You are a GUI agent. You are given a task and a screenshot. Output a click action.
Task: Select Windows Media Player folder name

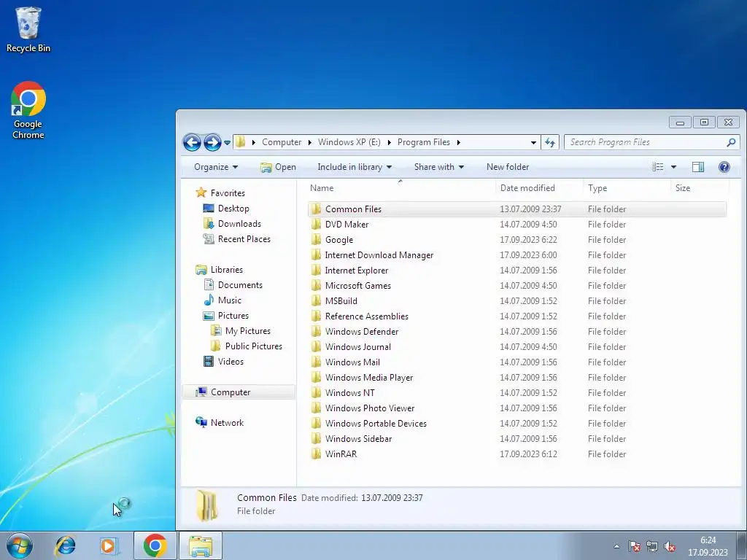tap(369, 378)
